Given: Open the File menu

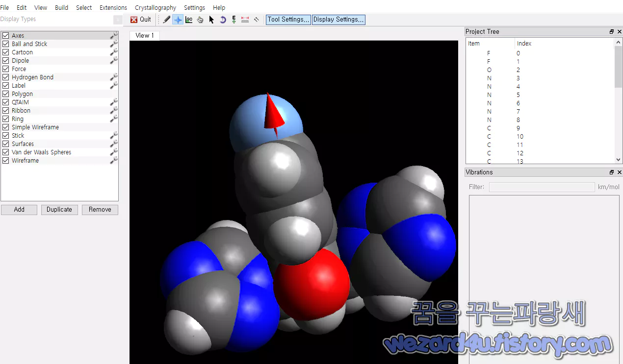Looking at the screenshot, I should click(5, 7).
